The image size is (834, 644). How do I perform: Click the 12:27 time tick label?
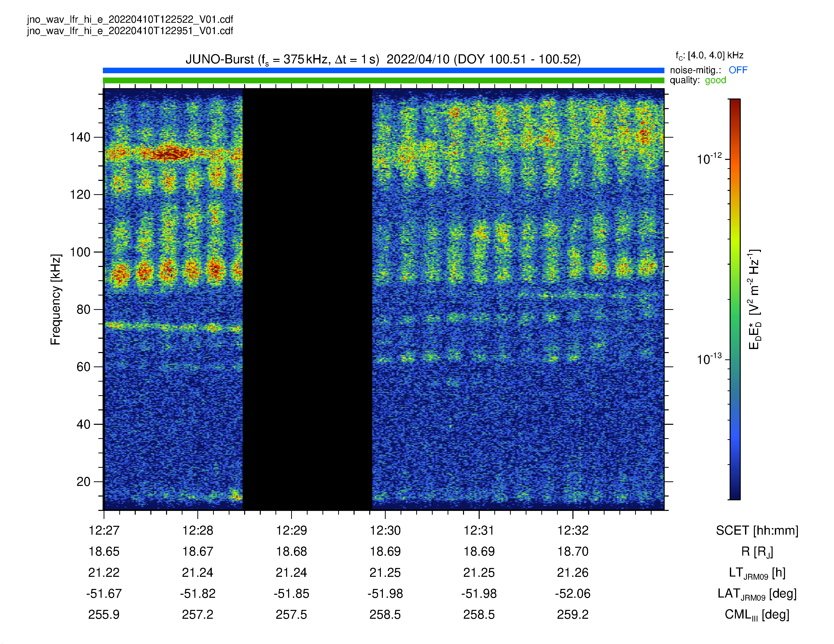point(104,530)
